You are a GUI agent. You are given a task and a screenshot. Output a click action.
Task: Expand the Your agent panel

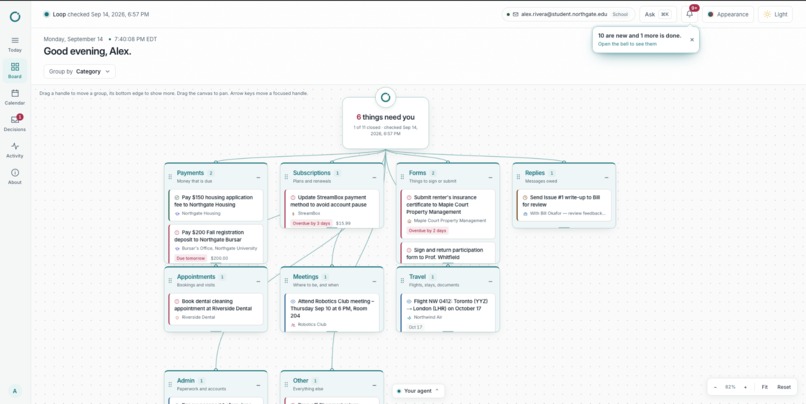[418, 391]
